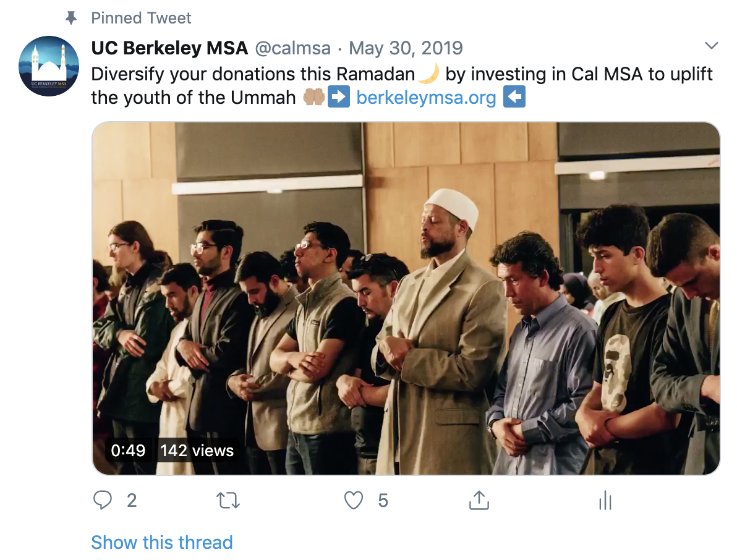Click the pin icon beside Pinned Tweet
This screenshot has height=560, width=737.
71,19
